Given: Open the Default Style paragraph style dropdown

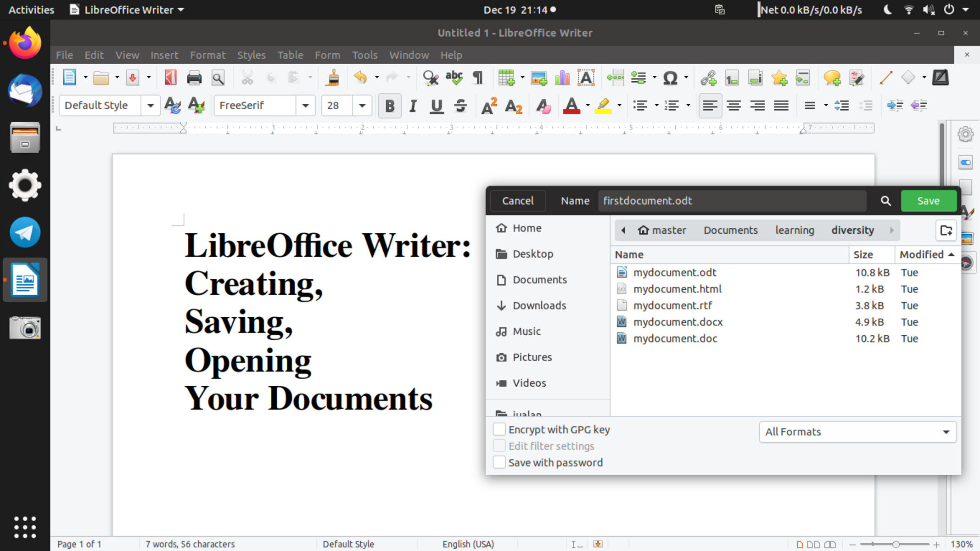Looking at the screenshot, I should pyautogui.click(x=150, y=106).
